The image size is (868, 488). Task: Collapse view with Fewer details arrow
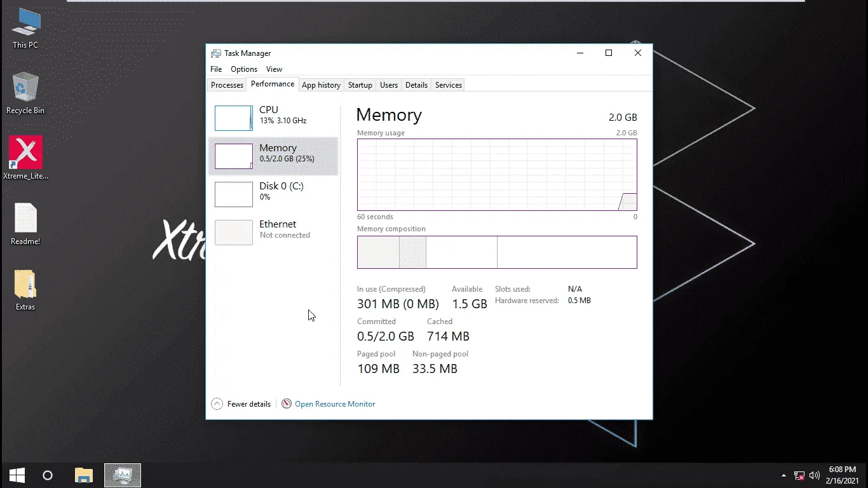click(217, 403)
